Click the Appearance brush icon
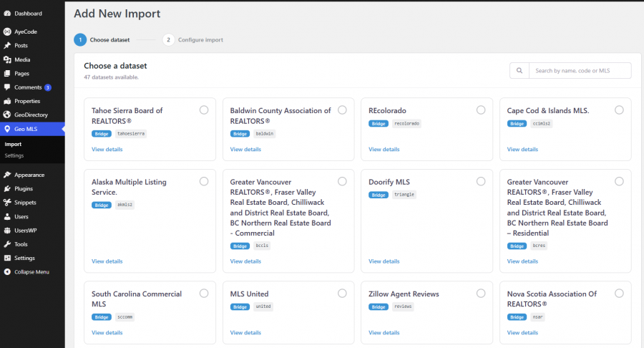Image resolution: width=644 pixels, height=348 pixels. pos(7,175)
